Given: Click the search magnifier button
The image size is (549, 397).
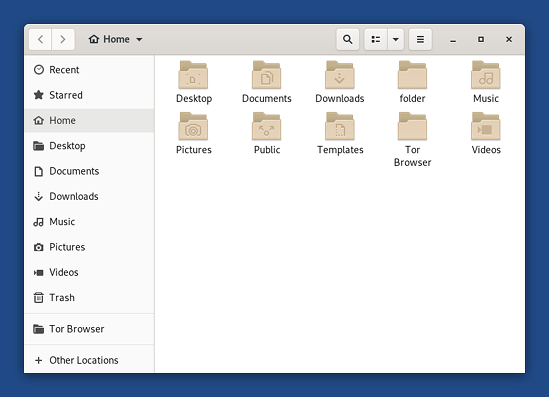Looking at the screenshot, I should coord(348,39).
